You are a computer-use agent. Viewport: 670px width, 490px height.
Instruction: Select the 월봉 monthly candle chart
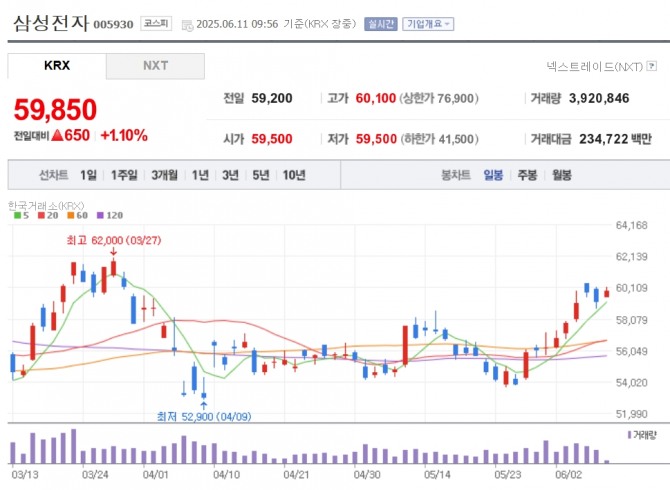[561, 175]
